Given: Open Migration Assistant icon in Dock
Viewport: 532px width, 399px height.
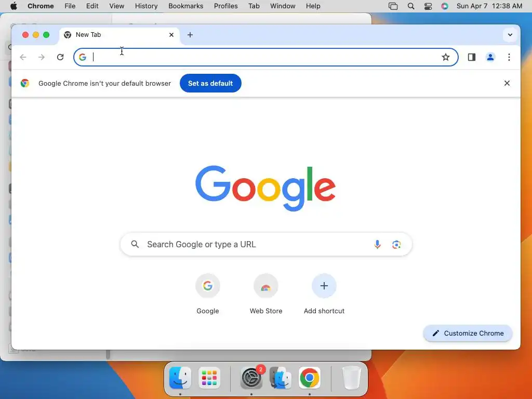Looking at the screenshot, I should coord(280,378).
